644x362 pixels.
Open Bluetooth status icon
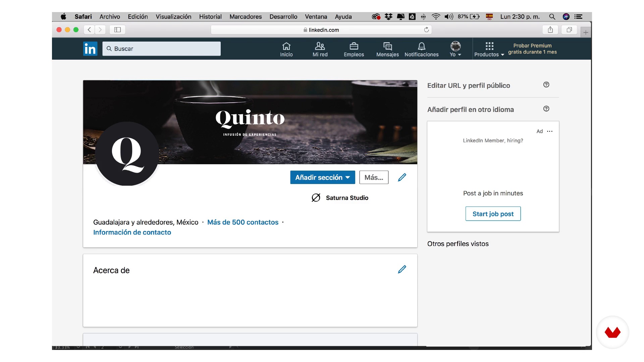pos(423,17)
